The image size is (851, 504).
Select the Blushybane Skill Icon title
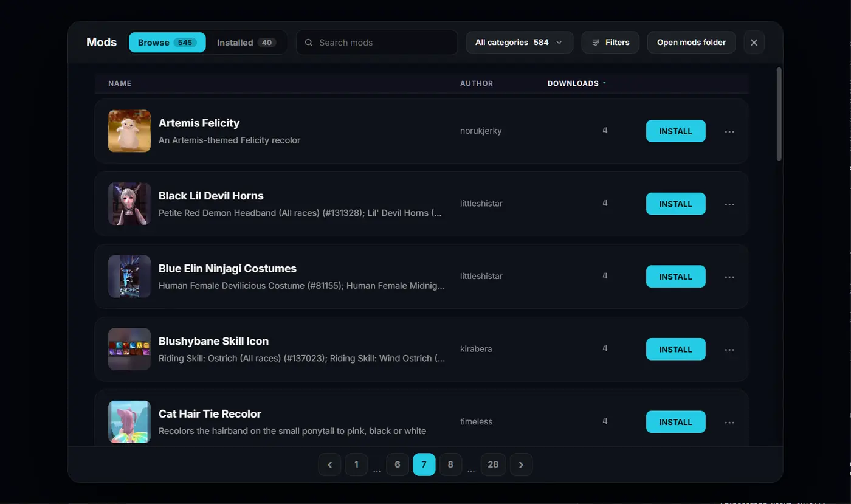coord(213,341)
